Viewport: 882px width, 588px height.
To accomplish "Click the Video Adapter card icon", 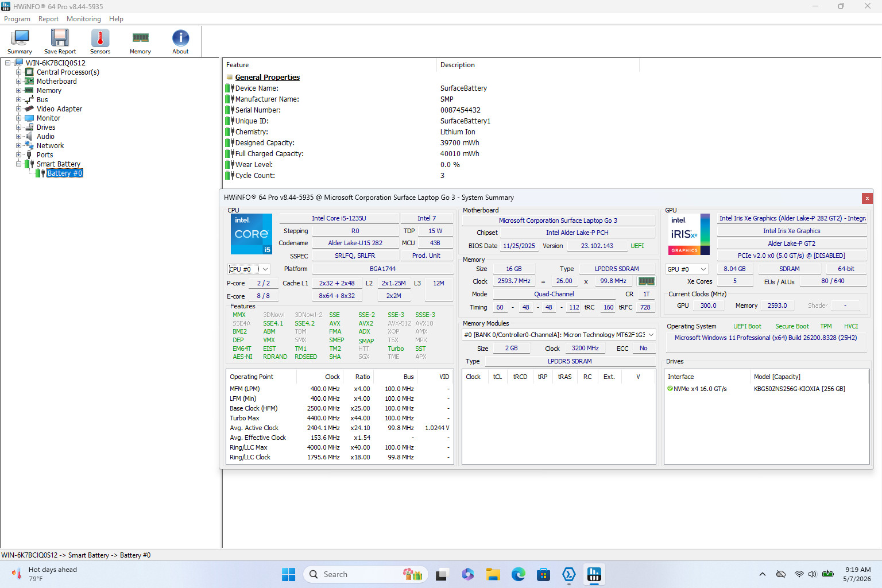I will pos(29,109).
